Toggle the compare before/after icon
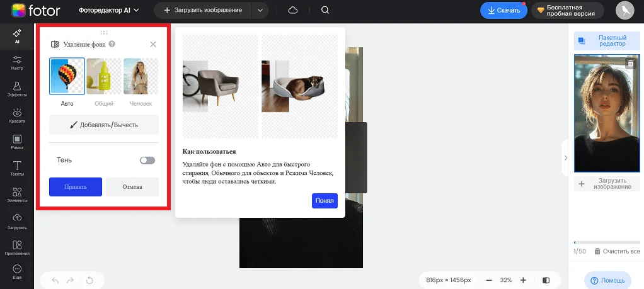The height and width of the screenshot is (289, 644). 546,280
